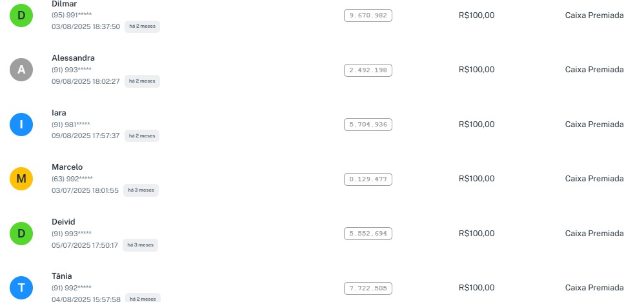Click the name Iara

pos(59,112)
